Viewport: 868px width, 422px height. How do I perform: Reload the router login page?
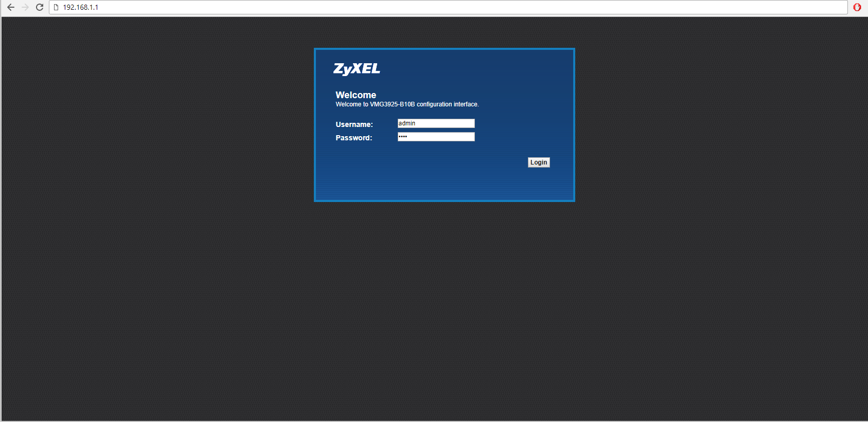click(40, 7)
